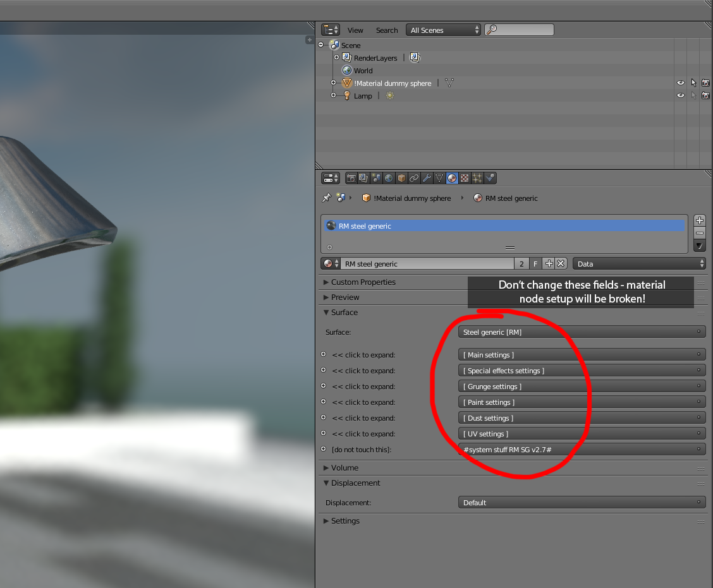The width and height of the screenshot is (713, 588).
Task: Expand the Custom Properties panel
Action: coord(363,282)
